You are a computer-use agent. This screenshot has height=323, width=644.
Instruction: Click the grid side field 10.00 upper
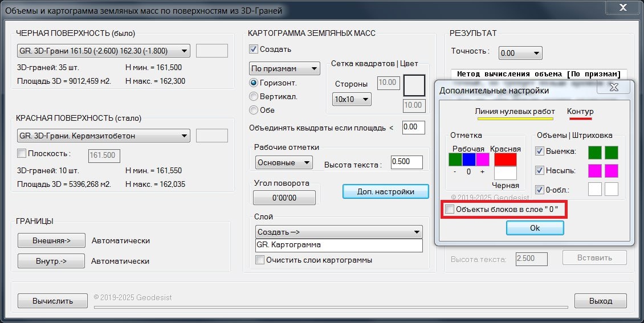click(389, 83)
